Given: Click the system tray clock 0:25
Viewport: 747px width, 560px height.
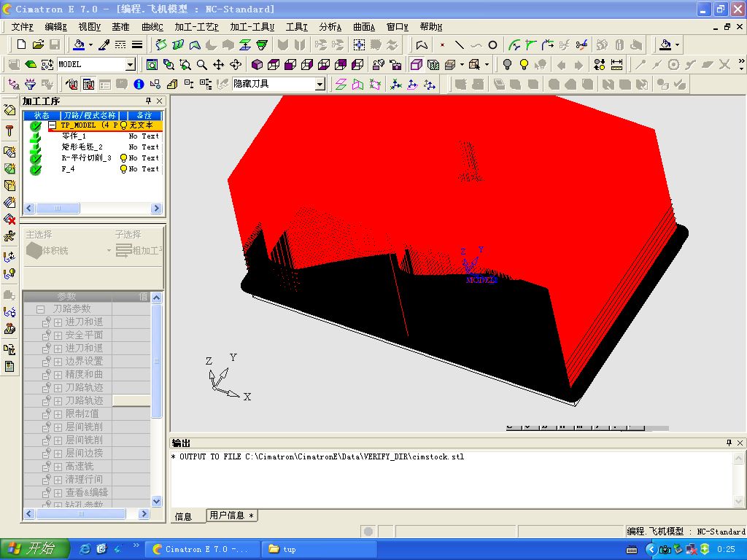Looking at the screenshot, I should (726, 549).
